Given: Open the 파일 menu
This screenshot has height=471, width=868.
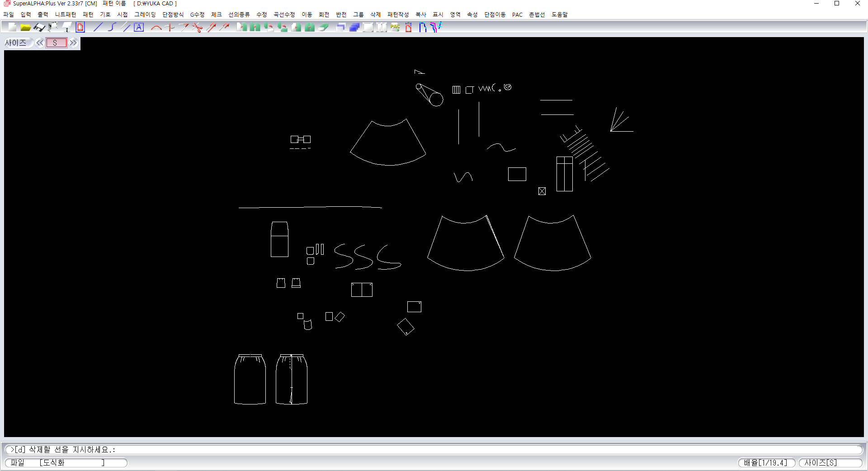Looking at the screenshot, I should 9,14.
